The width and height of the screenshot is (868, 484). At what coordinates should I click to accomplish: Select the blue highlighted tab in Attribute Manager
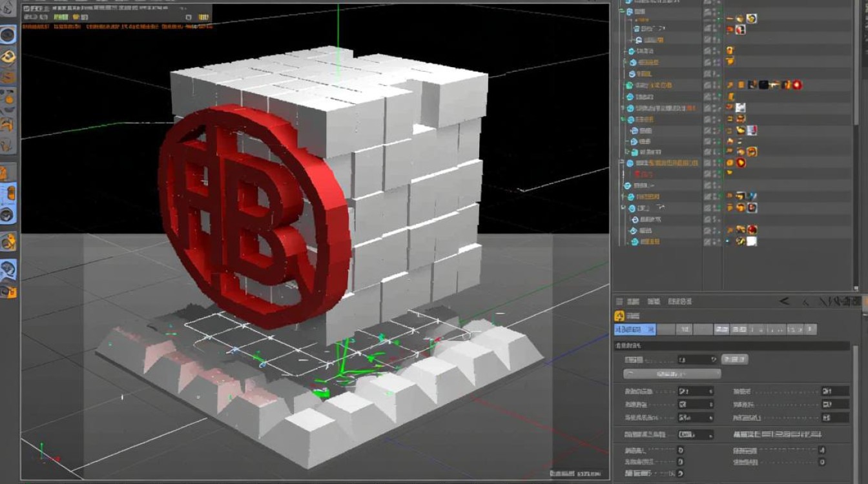[x=634, y=330]
